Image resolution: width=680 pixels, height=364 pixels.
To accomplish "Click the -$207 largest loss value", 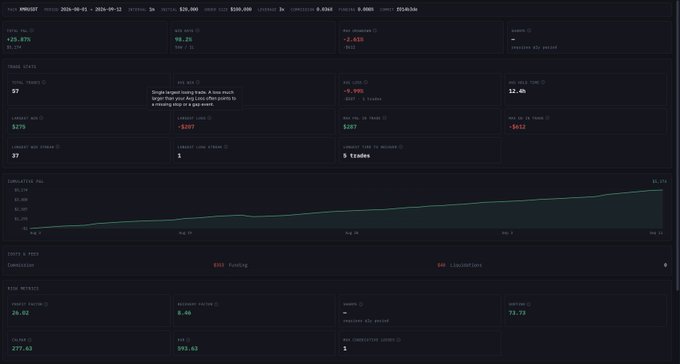I will click(x=186, y=127).
